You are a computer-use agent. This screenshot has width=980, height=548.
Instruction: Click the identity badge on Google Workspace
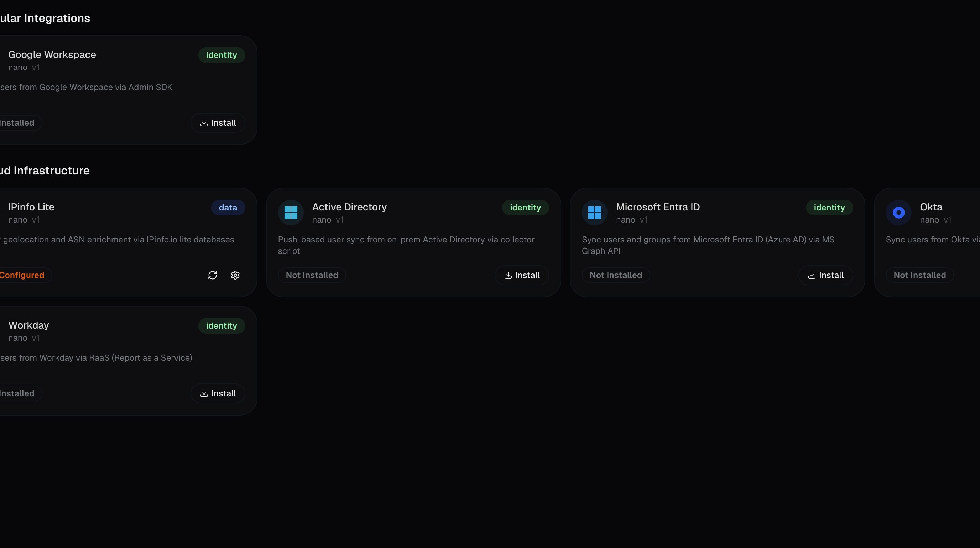tap(221, 55)
